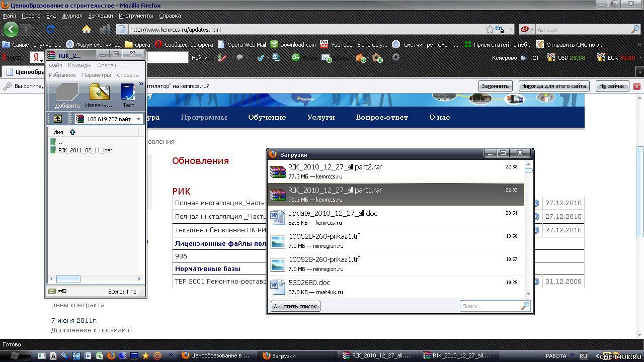This screenshot has width=644, height=362.
Task: Click horizontal scrollbar thumb in WinRAR file list
Action: pyautogui.click(x=68, y=279)
